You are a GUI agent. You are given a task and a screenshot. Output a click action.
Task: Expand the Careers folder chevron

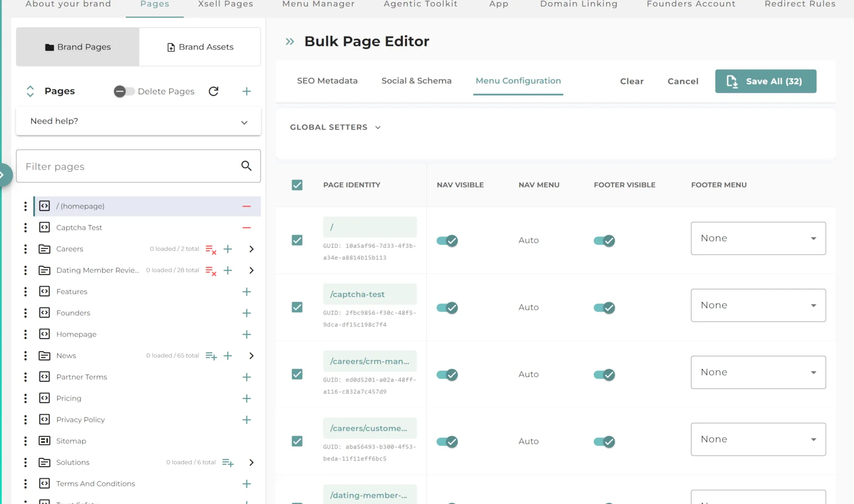(x=252, y=249)
